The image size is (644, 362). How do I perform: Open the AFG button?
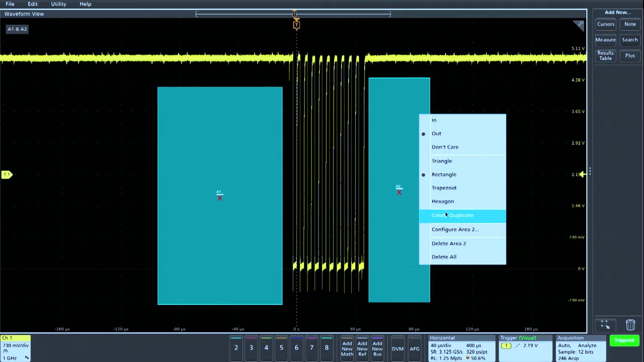pyautogui.click(x=415, y=348)
